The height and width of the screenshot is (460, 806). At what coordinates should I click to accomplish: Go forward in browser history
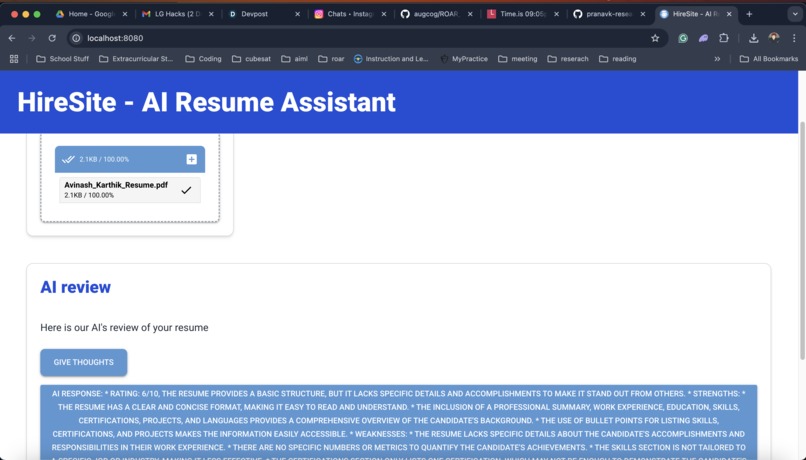32,38
